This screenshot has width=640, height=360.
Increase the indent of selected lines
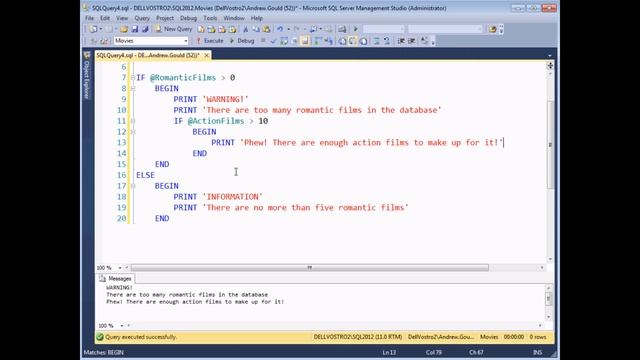click(411, 41)
